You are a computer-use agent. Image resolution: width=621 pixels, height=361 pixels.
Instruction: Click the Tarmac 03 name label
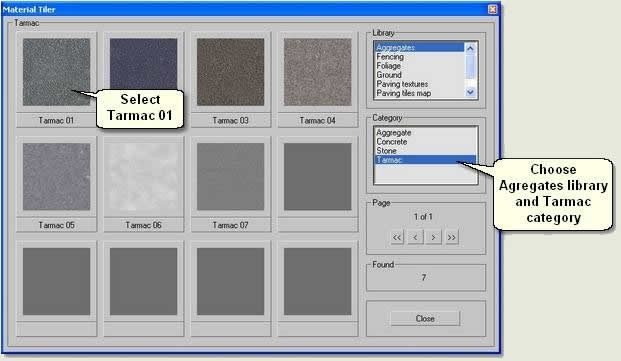coord(230,120)
